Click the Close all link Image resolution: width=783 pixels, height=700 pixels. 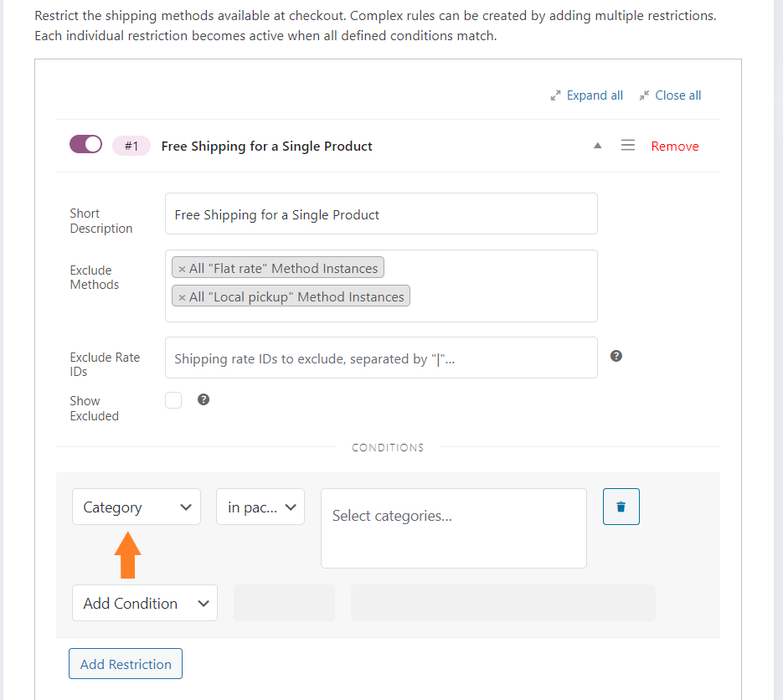[x=677, y=95]
